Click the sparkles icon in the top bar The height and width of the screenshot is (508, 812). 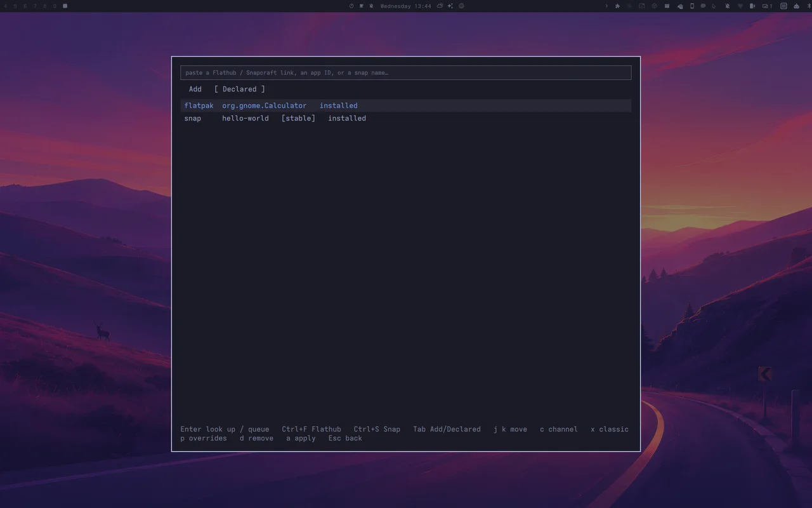click(450, 6)
